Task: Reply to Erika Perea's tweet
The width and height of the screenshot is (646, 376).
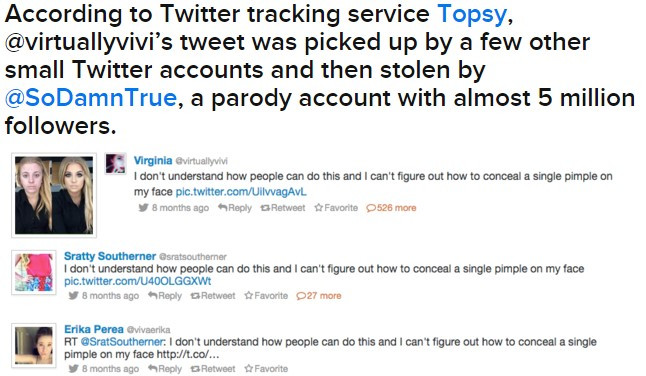Action: coord(165,369)
